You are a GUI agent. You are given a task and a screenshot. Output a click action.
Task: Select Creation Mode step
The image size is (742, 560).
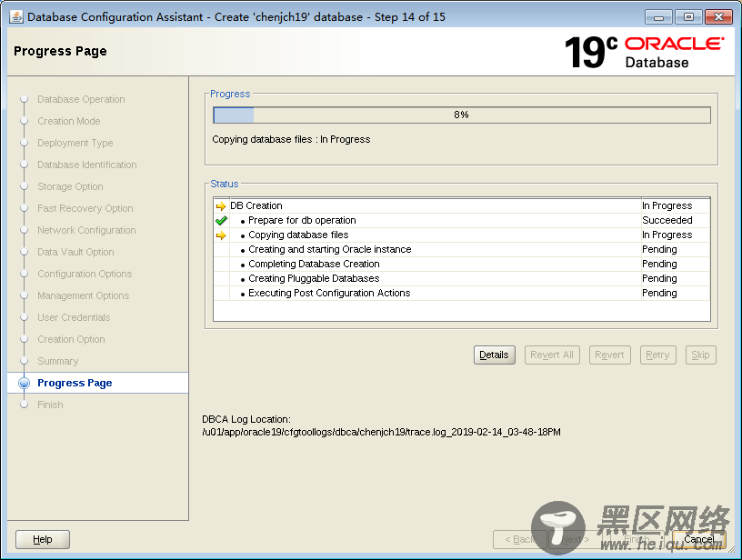[x=69, y=121]
